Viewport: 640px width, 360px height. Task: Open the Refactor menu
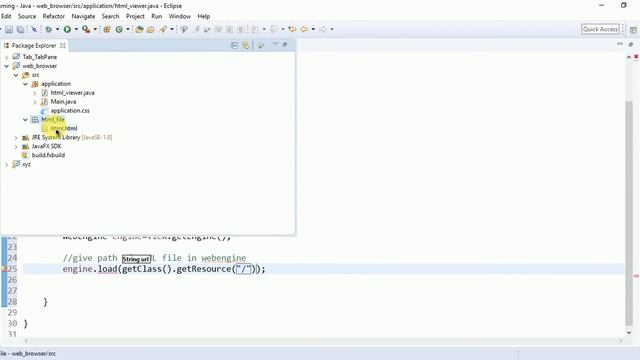54,16
